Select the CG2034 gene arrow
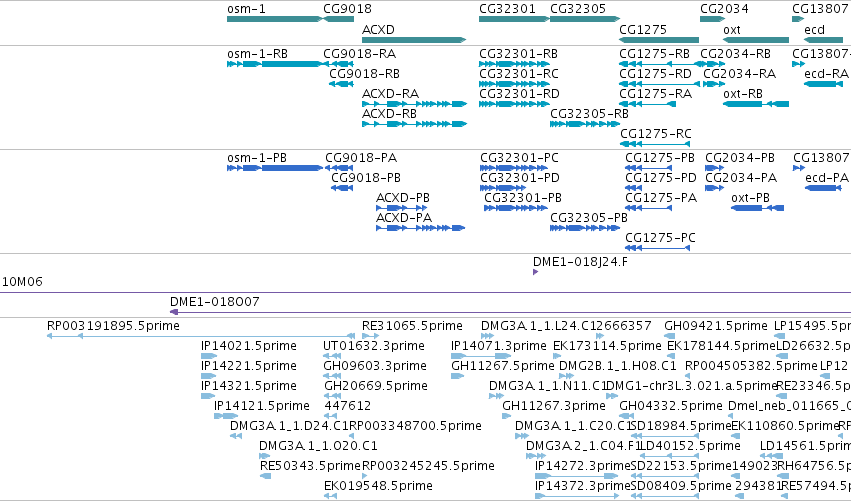Image resolution: width=851 pixels, height=501 pixels. click(713, 19)
